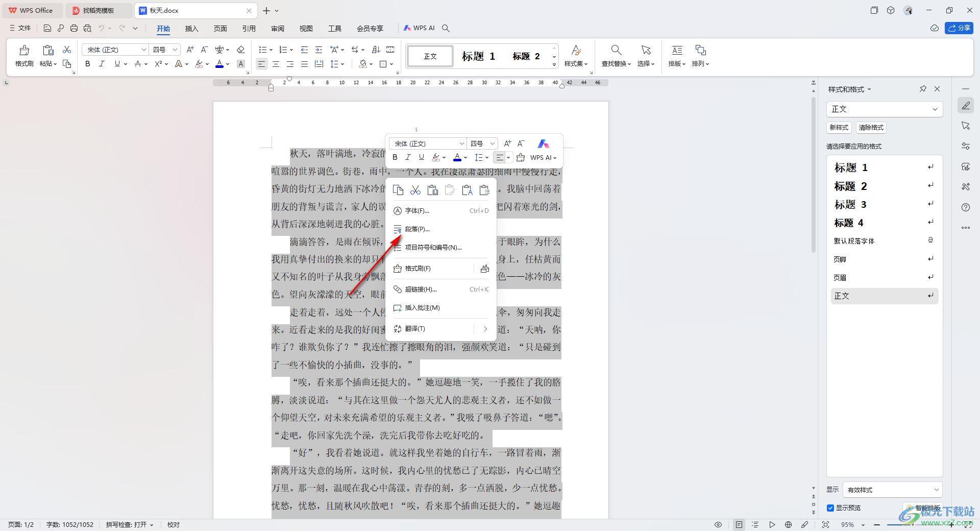Toggle character shading button in ribbon
This screenshot has height=531, width=980.
click(241, 64)
